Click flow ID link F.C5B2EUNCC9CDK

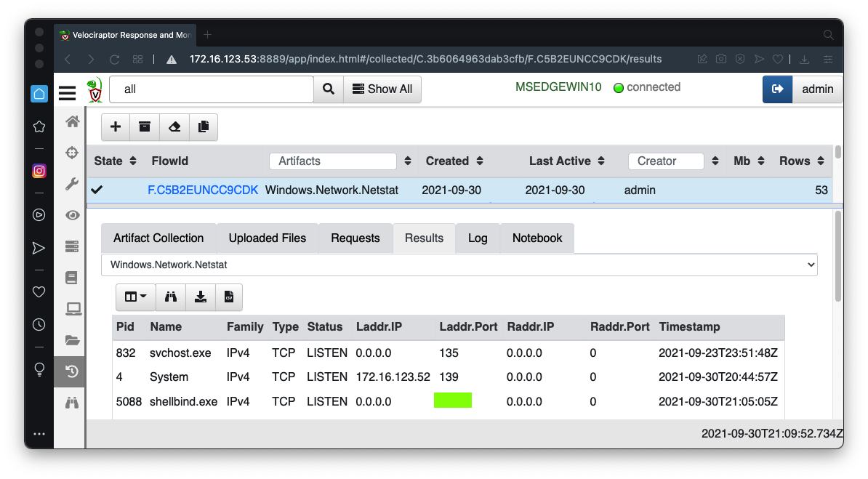click(203, 190)
